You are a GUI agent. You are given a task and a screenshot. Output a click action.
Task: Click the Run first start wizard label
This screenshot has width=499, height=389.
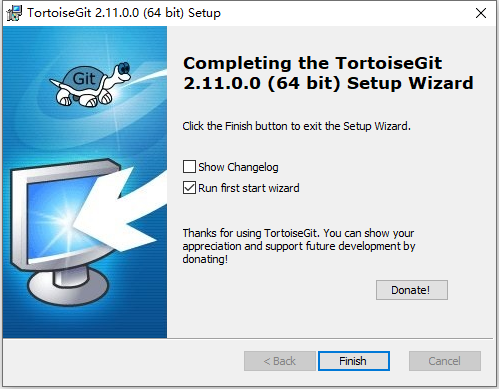(249, 188)
